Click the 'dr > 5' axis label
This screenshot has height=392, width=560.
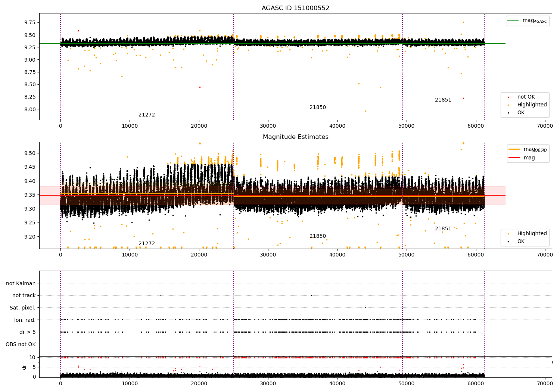(27, 332)
